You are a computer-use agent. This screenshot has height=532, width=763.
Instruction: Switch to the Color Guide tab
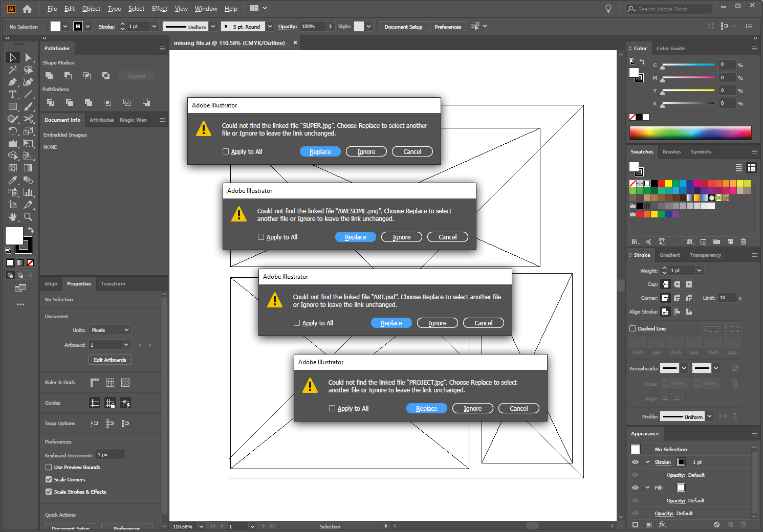pos(670,49)
